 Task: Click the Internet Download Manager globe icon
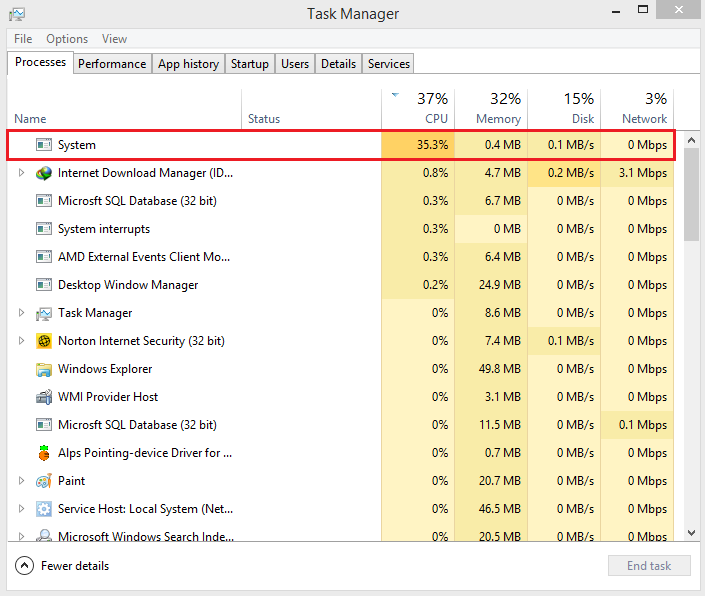pos(44,173)
